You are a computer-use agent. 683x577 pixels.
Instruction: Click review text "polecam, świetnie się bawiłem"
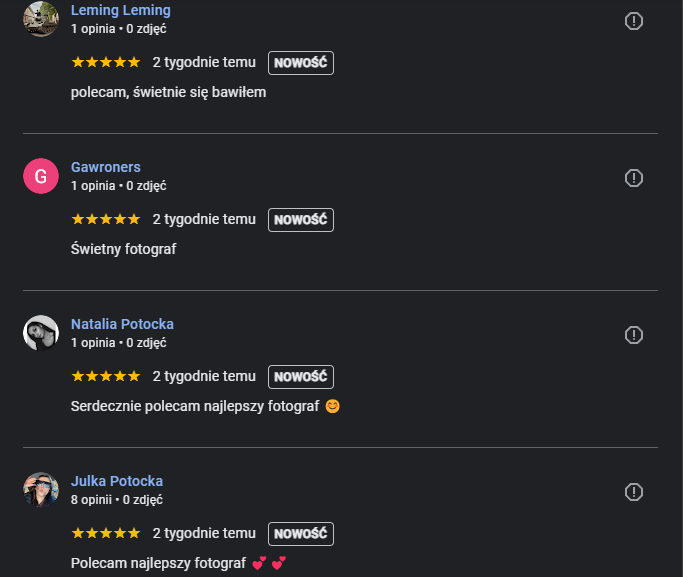point(168,92)
